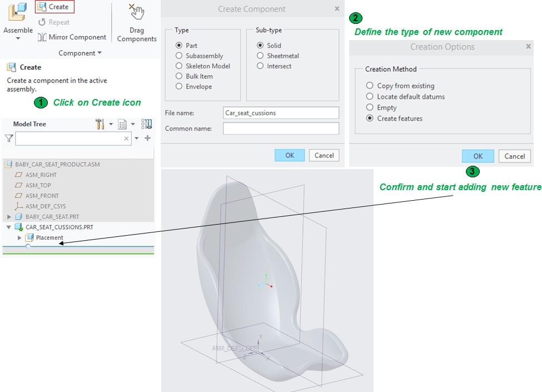Viewport: 542px width, 392px height.
Task: Click Cancel in Creation Options dialog
Action: (x=514, y=156)
